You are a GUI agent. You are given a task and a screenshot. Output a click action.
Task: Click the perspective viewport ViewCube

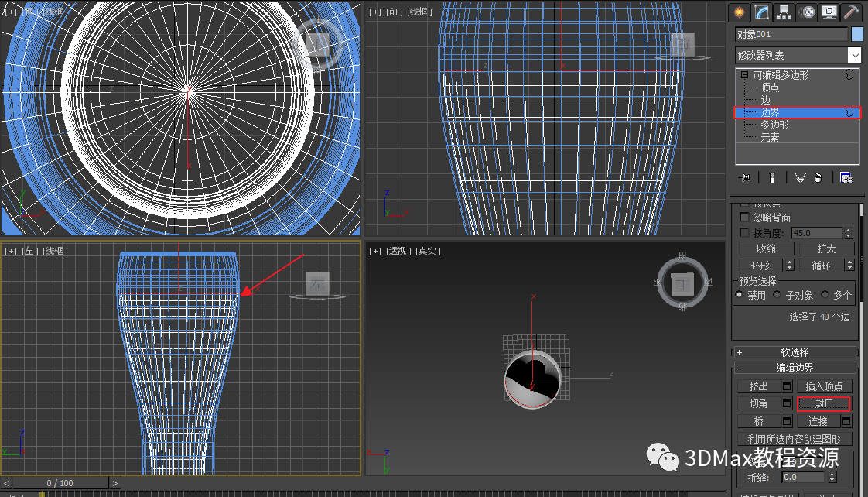coord(682,283)
